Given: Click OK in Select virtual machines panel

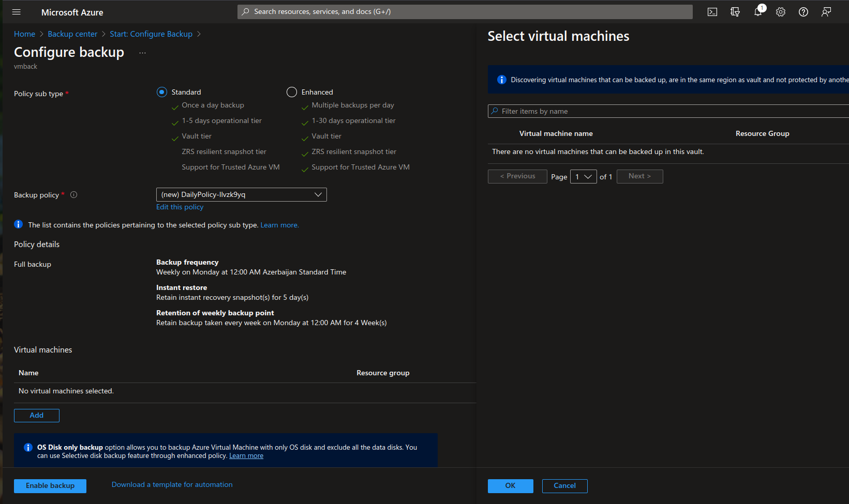Looking at the screenshot, I should tap(511, 486).
